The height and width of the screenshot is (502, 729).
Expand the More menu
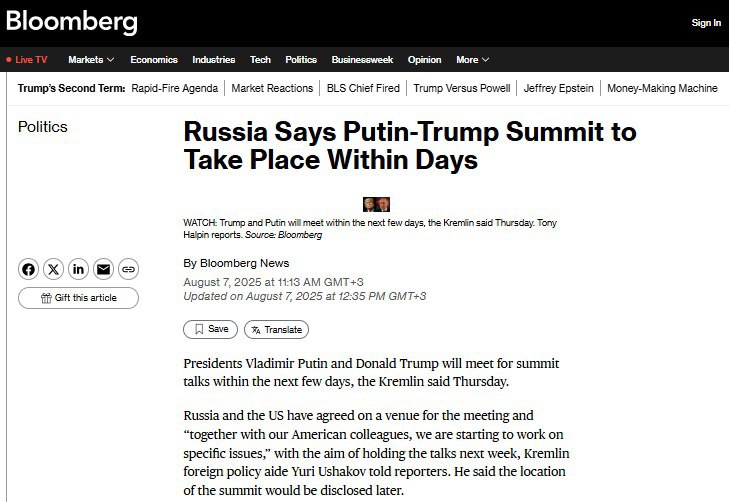tap(472, 59)
